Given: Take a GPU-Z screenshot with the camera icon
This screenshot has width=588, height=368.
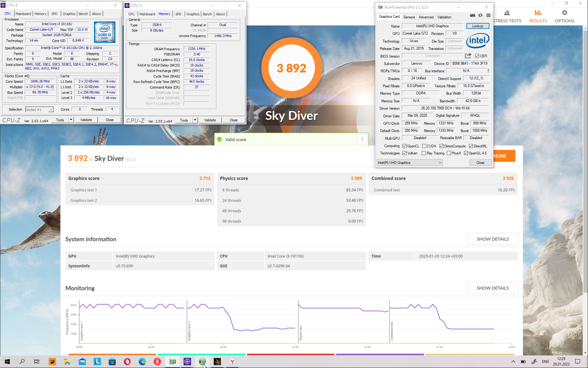Looking at the screenshot, I should click(x=473, y=15).
